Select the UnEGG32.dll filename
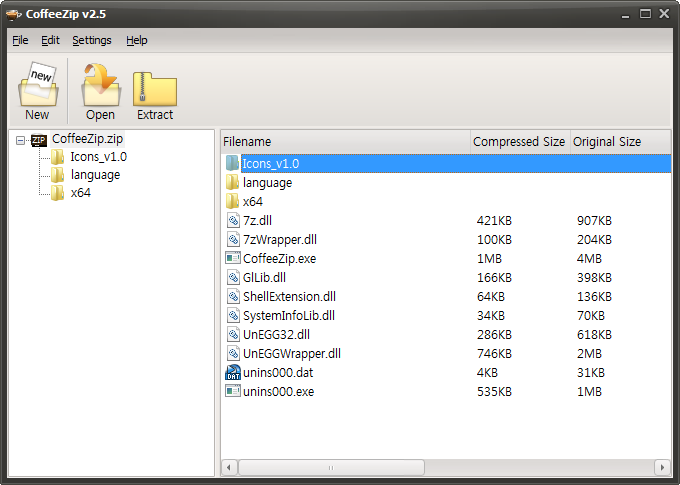This screenshot has width=680, height=485. pyautogui.click(x=277, y=334)
